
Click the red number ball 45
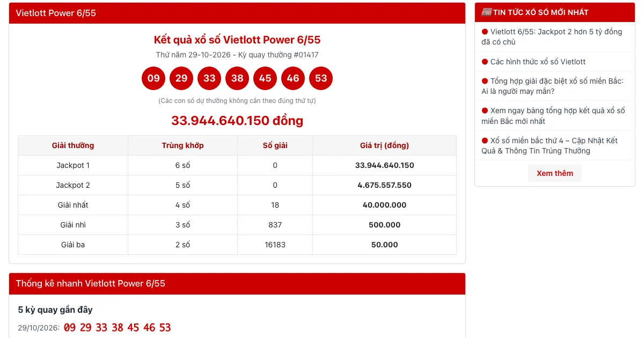[x=265, y=78]
